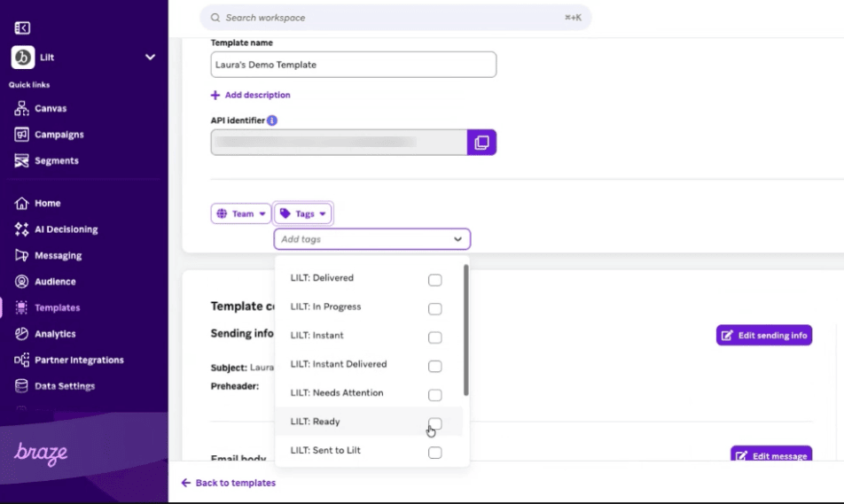Expand the Lilt workspace switcher chevron

(x=150, y=57)
